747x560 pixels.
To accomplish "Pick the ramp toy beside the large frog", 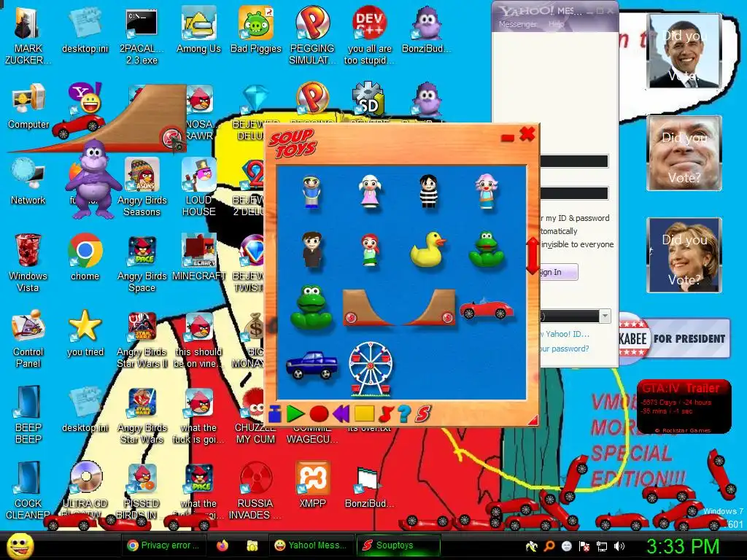I will pos(369,307).
